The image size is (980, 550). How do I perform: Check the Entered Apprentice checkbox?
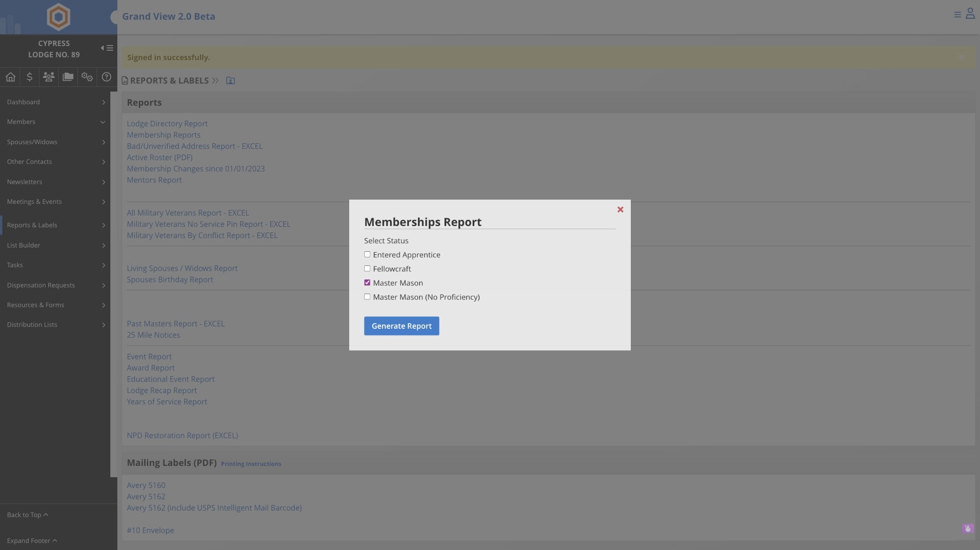[367, 255]
